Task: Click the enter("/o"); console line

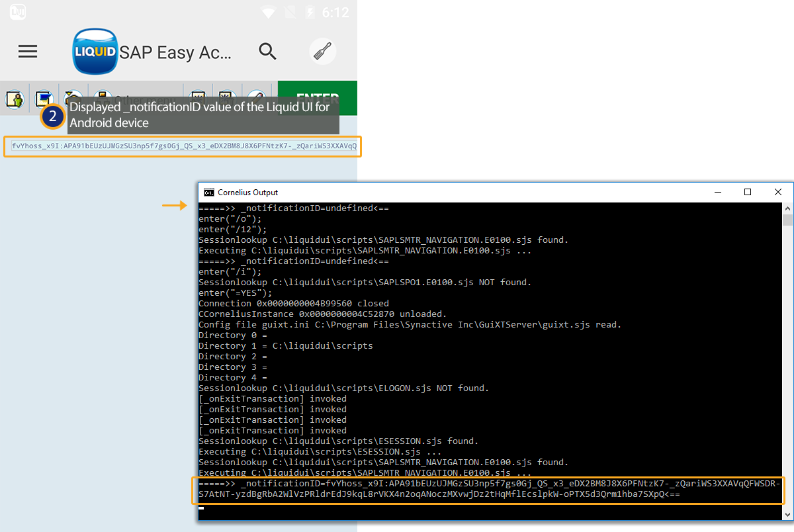Action: (x=230, y=219)
